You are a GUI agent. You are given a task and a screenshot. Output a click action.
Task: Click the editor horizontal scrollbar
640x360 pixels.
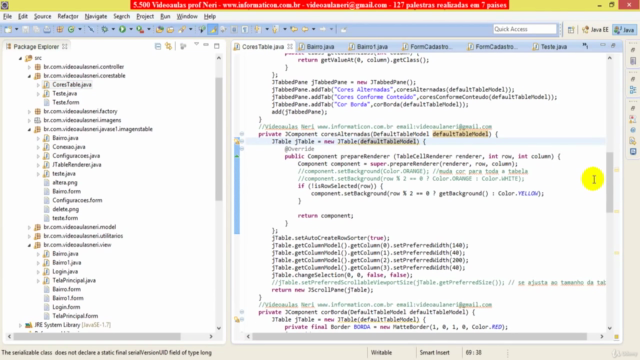tap(420, 337)
